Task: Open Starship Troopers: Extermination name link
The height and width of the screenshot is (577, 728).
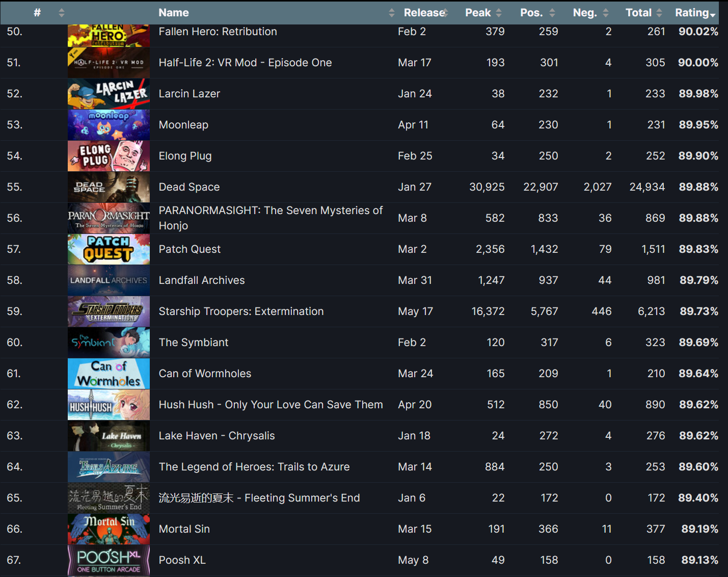Action: [x=241, y=311]
